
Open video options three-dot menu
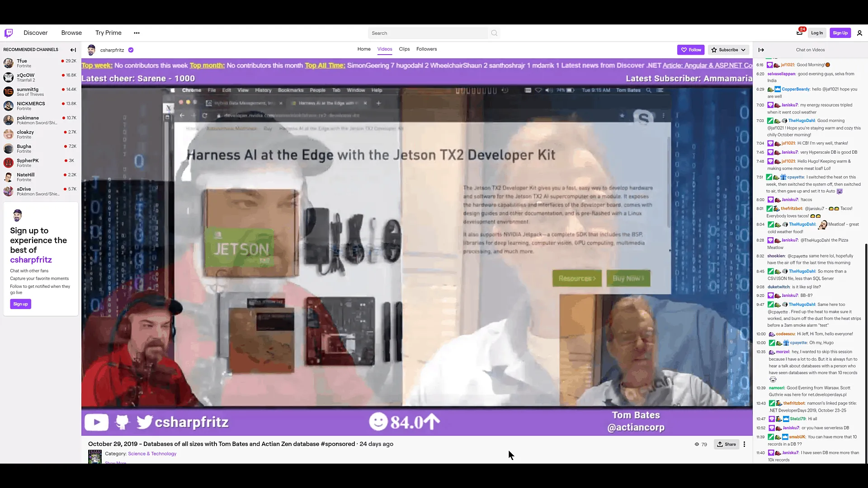click(744, 444)
